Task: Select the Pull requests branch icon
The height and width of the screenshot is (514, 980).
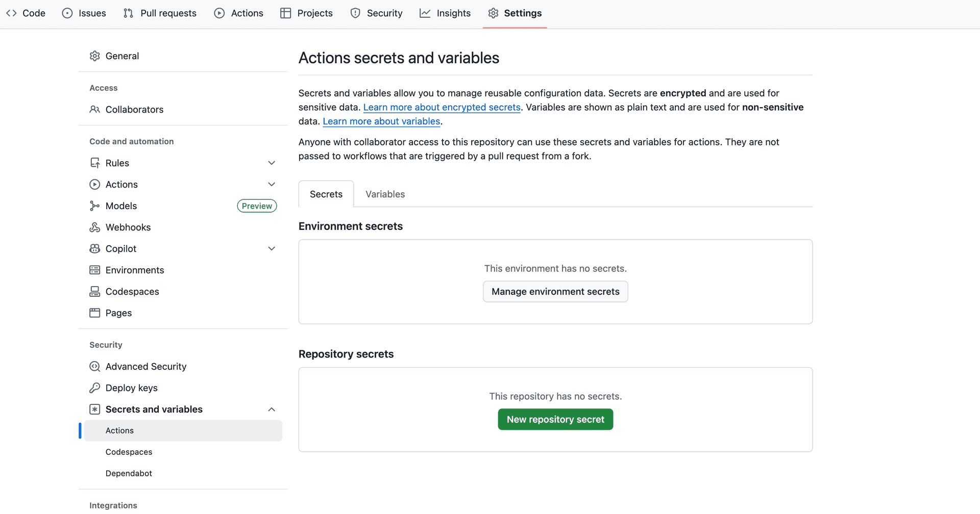Action: click(x=129, y=13)
